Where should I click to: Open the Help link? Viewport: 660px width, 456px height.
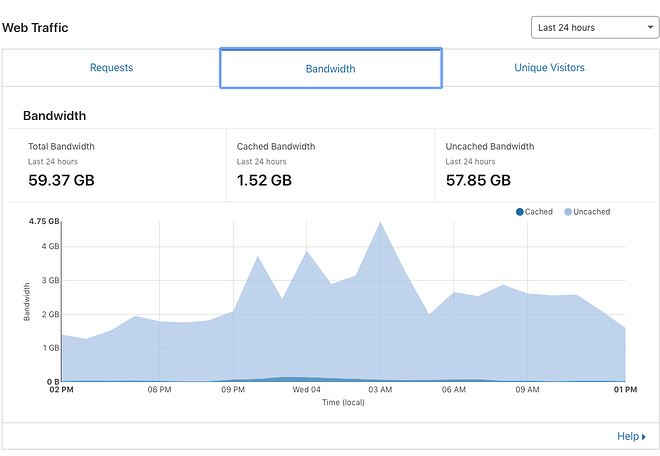631,436
